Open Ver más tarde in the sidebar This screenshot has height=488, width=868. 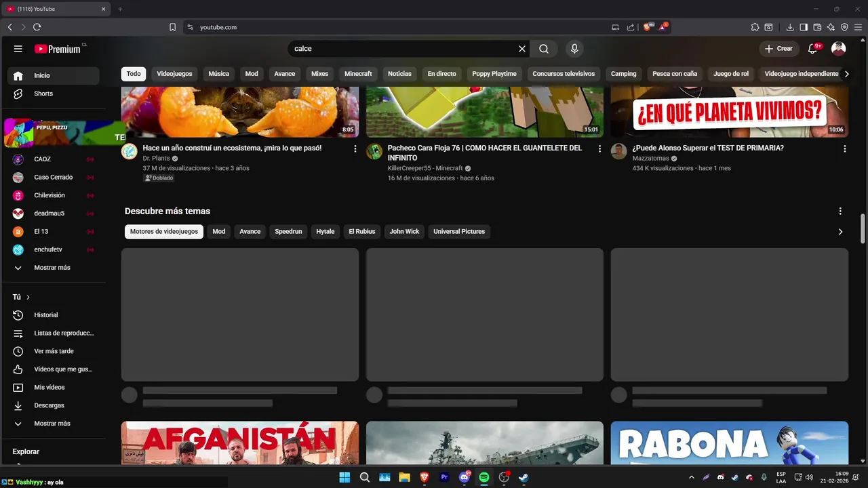tap(55, 351)
